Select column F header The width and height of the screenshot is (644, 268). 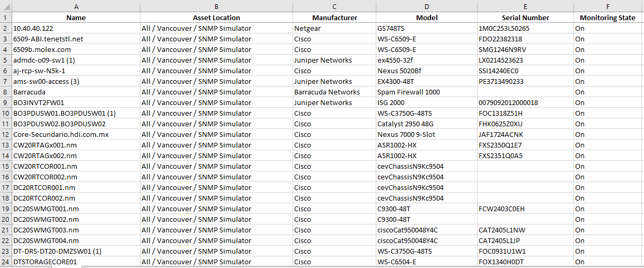(x=608, y=6)
